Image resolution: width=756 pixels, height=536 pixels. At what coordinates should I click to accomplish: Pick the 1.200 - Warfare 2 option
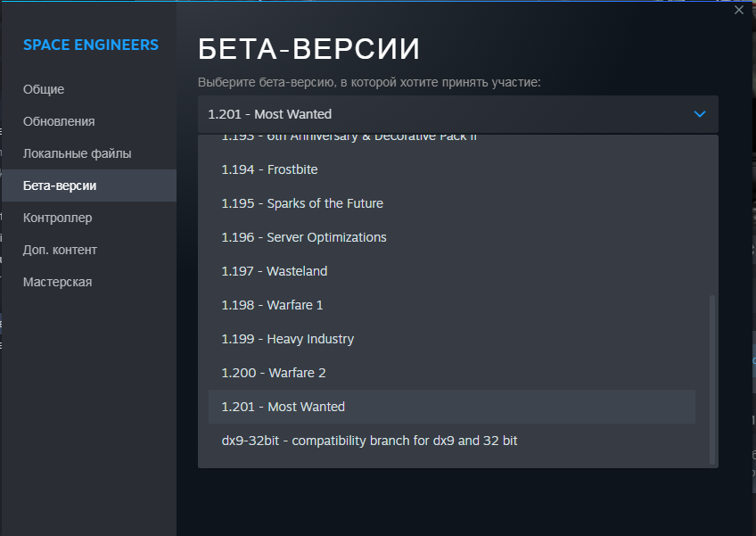[274, 373]
